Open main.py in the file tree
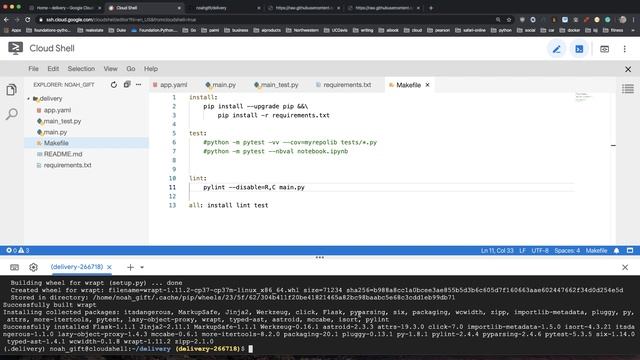Screen dimensions: 640x360 pyautogui.click(x=55, y=132)
